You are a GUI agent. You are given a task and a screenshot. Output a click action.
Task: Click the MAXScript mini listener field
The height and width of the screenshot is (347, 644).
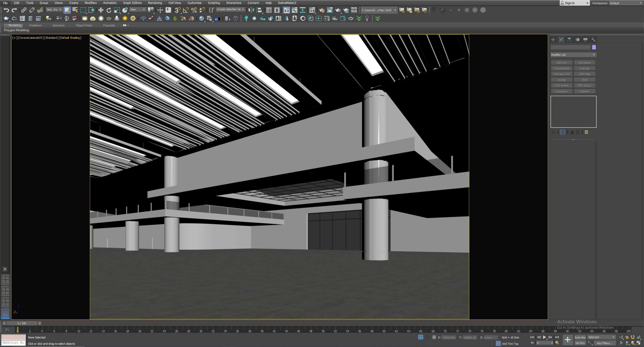pos(13,343)
